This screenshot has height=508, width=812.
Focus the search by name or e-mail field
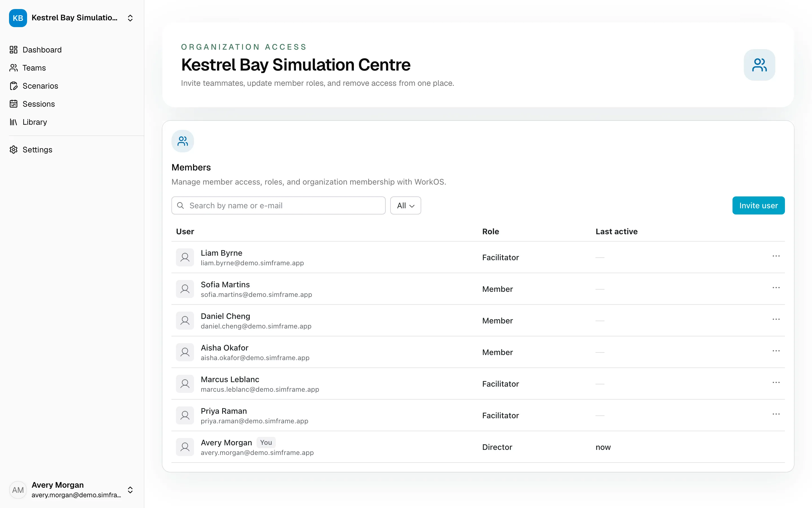(279, 205)
